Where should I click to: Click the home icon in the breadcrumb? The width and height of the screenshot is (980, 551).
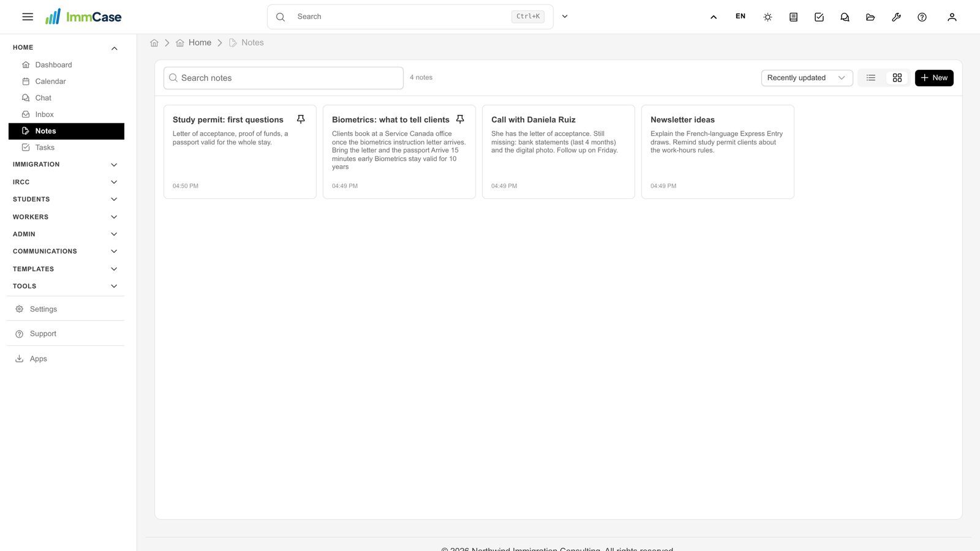(x=154, y=43)
